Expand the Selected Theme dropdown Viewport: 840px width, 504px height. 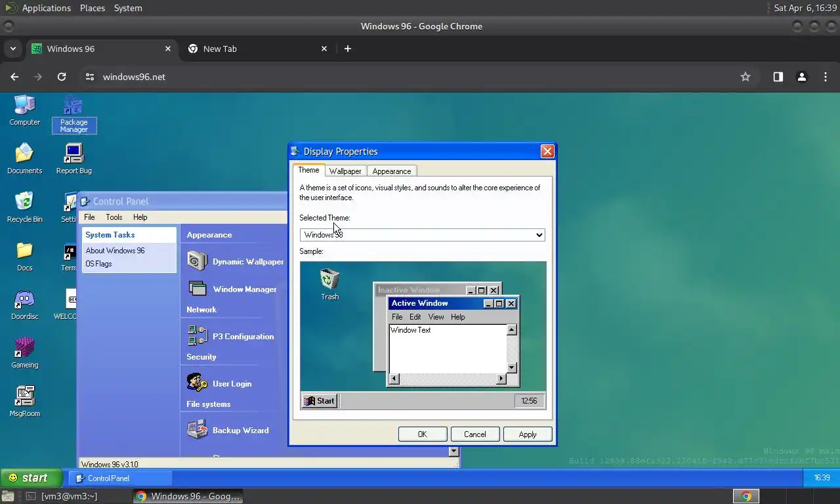423,234
